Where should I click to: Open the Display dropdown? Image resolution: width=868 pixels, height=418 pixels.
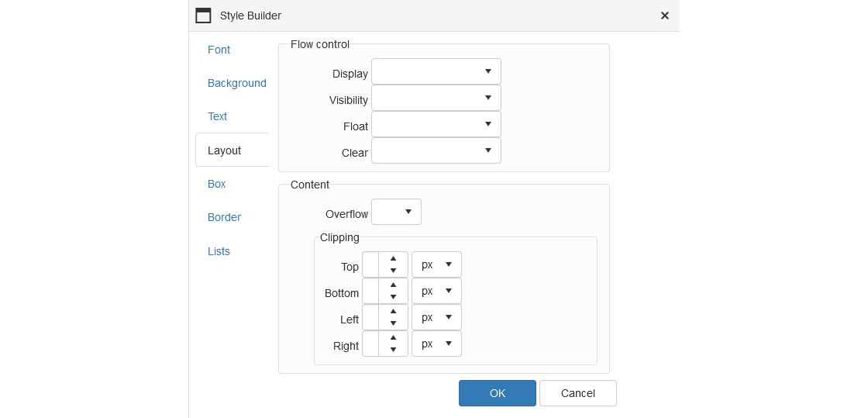coord(436,71)
